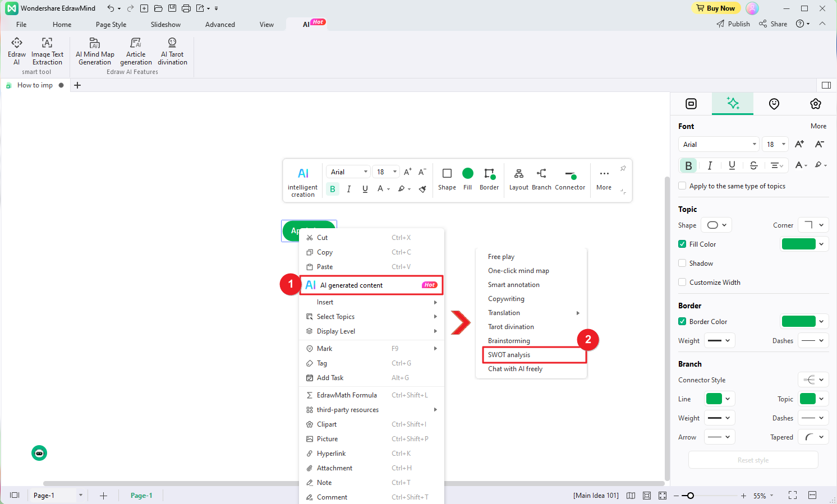Viewport: 837px width, 504px height.
Task: Apply strikethrough in right panel
Action: pos(754,165)
